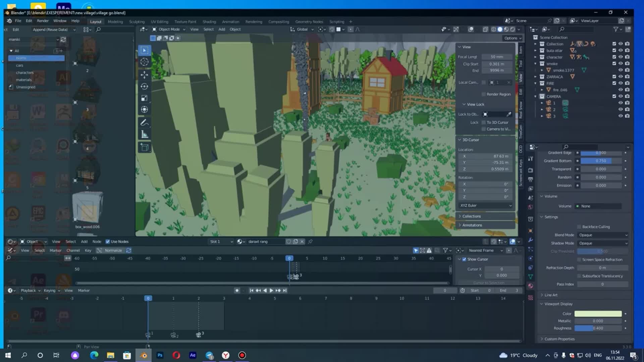Click the Viewport Display color swatch

pos(598,314)
